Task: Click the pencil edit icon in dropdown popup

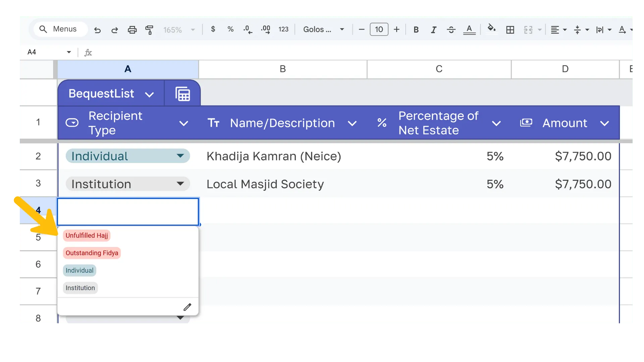Action: [x=187, y=307]
